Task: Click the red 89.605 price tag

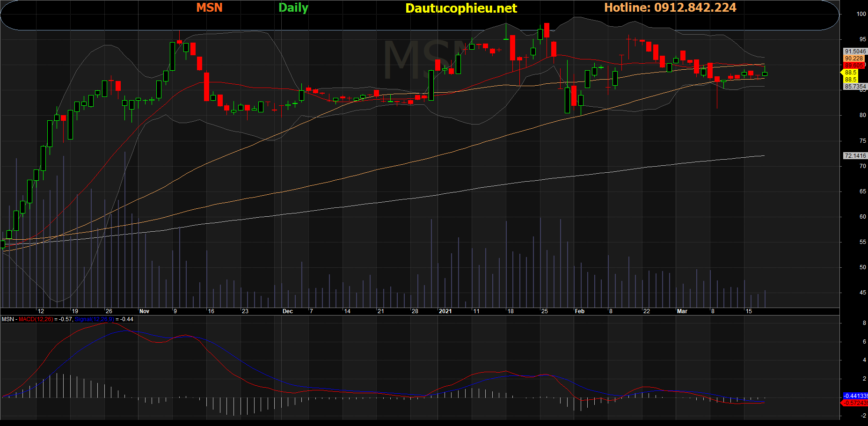Action: coord(854,66)
